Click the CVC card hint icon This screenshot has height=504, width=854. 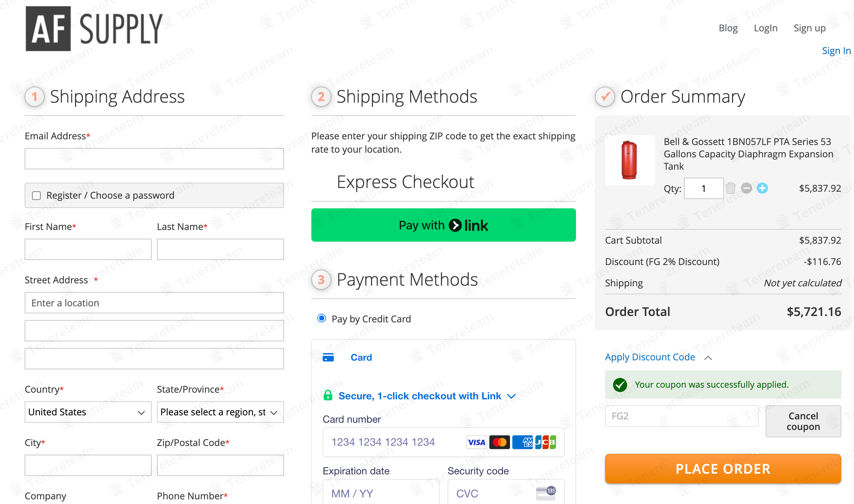(x=545, y=493)
